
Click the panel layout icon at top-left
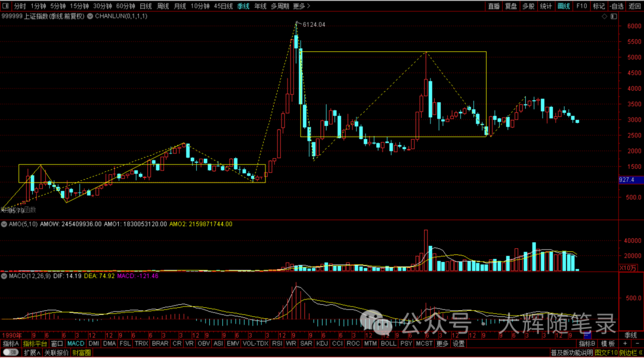[x=5, y=6]
